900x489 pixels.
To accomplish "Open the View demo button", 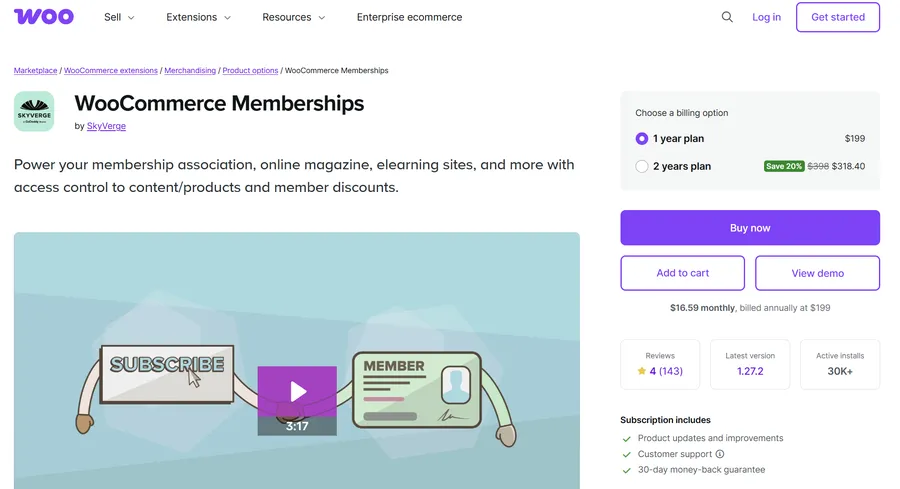I will (x=817, y=273).
